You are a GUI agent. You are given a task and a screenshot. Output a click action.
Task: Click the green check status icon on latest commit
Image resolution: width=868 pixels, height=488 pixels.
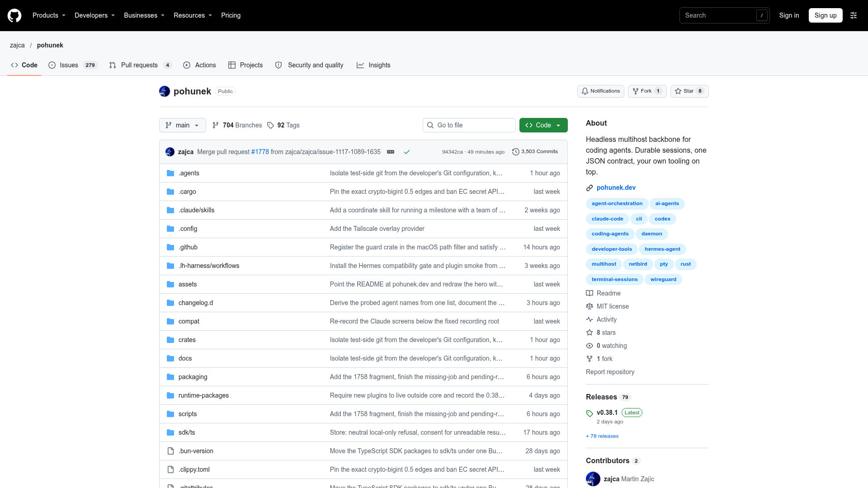407,152
